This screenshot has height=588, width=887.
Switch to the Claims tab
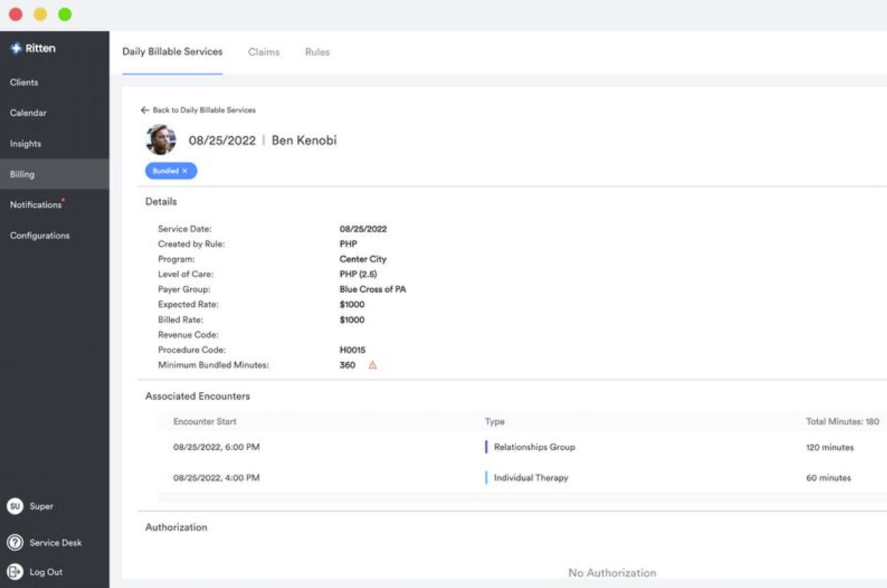click(x=263, y=52)
